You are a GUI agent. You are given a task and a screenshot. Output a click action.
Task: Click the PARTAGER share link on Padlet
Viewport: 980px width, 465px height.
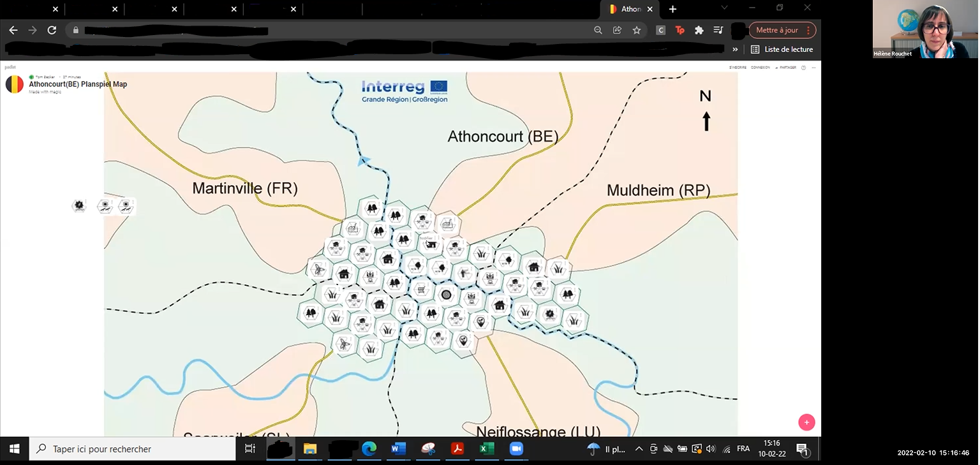[787, 67]
